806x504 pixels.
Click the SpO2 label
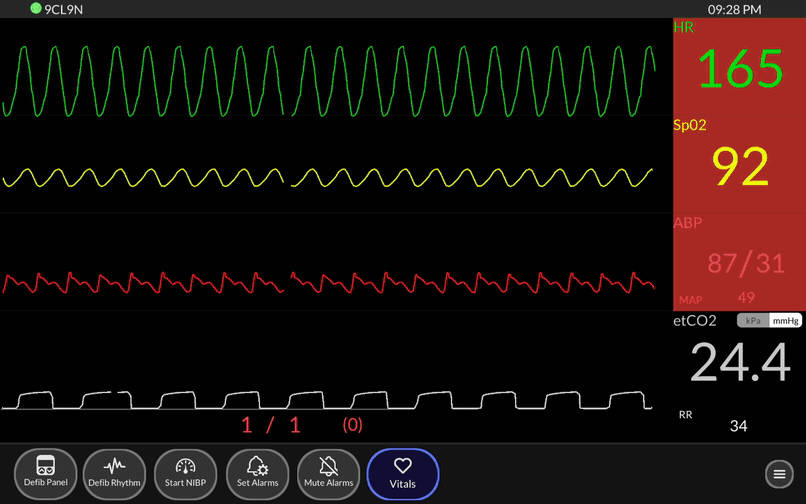[690, 125]
